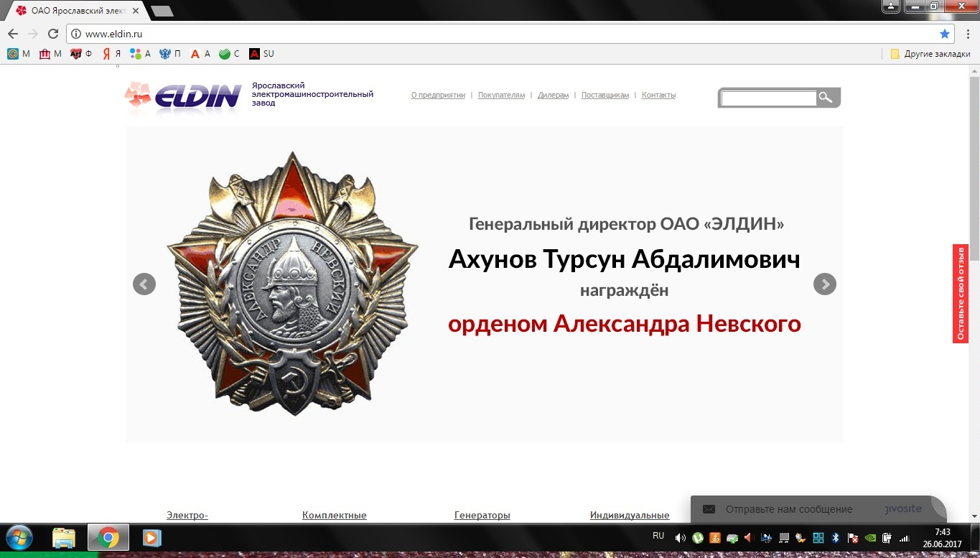This screenshot has height=558, width=980.
Task: Click the search magnifier button
Action: [826, 98]
